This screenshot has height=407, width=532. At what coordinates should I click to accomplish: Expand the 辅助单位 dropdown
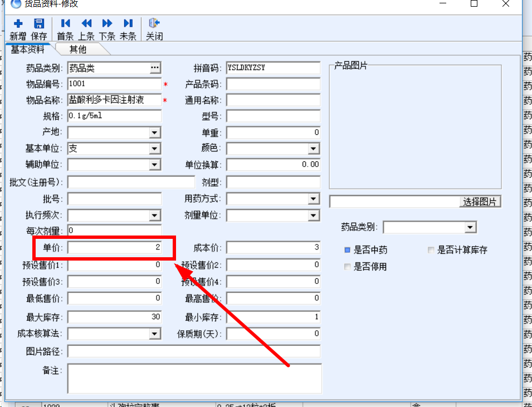[x=155, y=165]
